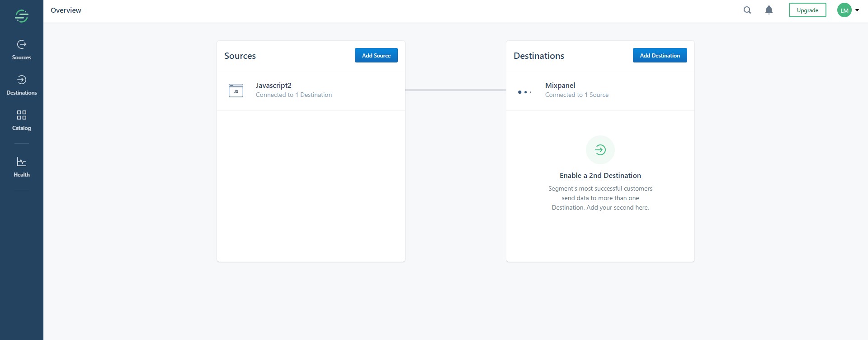
Task: Open the Catalog grid icon
Action: (x=22, y=115)
